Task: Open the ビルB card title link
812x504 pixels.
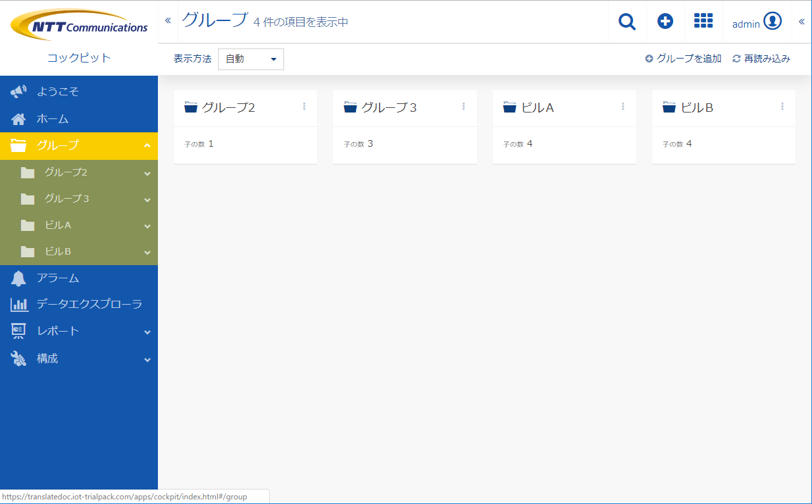Action: tap(697, 107)
